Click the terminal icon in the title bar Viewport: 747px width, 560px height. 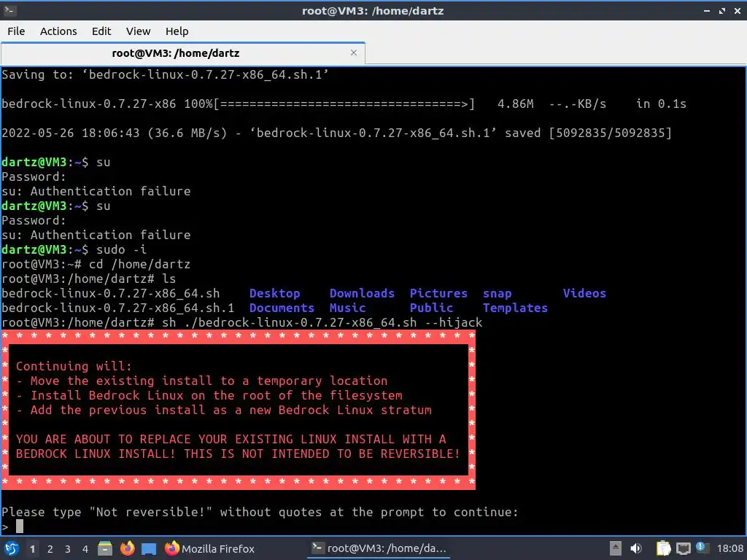10,10
